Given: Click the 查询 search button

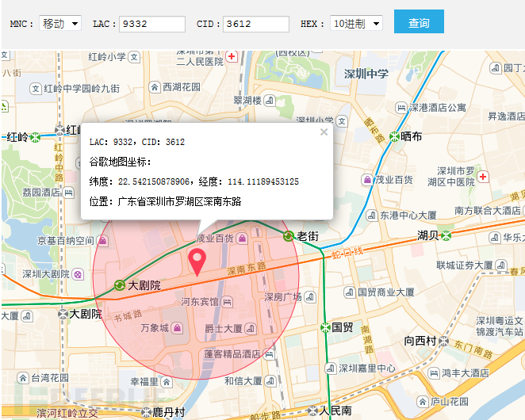Looking at the screenshot, I should click(x=419, y=21).
